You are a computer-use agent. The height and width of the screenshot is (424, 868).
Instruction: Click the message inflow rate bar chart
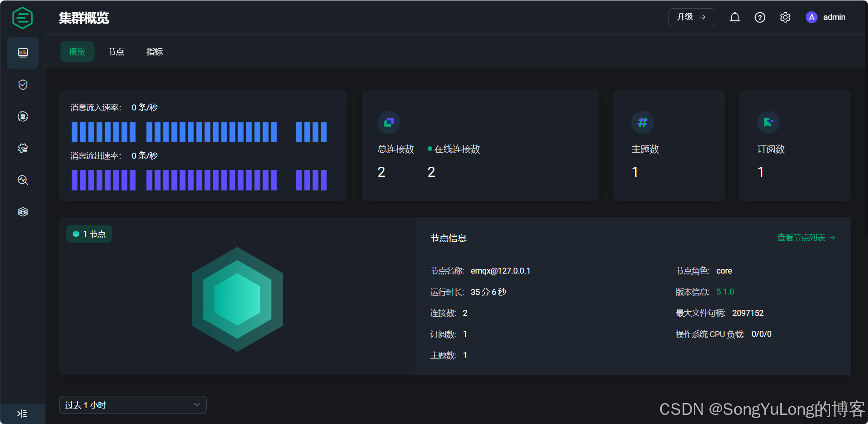tap(199, 132)
